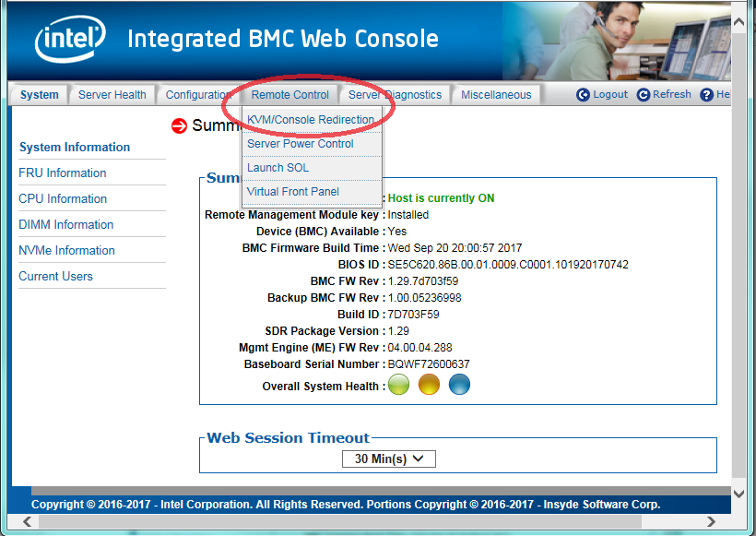Select KVM/Console Redirection from the menu
The height and width of the screenshot is (536, 756).
tap(311, 120)
